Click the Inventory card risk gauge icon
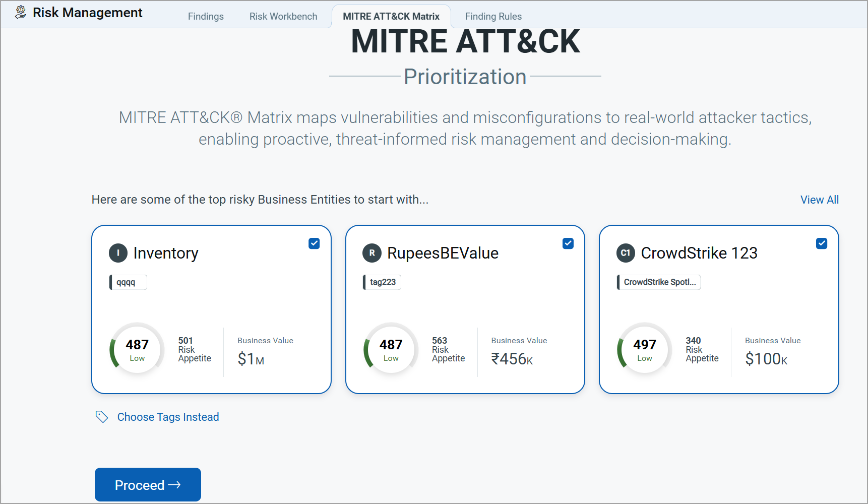Viewport: 868px width, 504px height. (x=136, y=349)
